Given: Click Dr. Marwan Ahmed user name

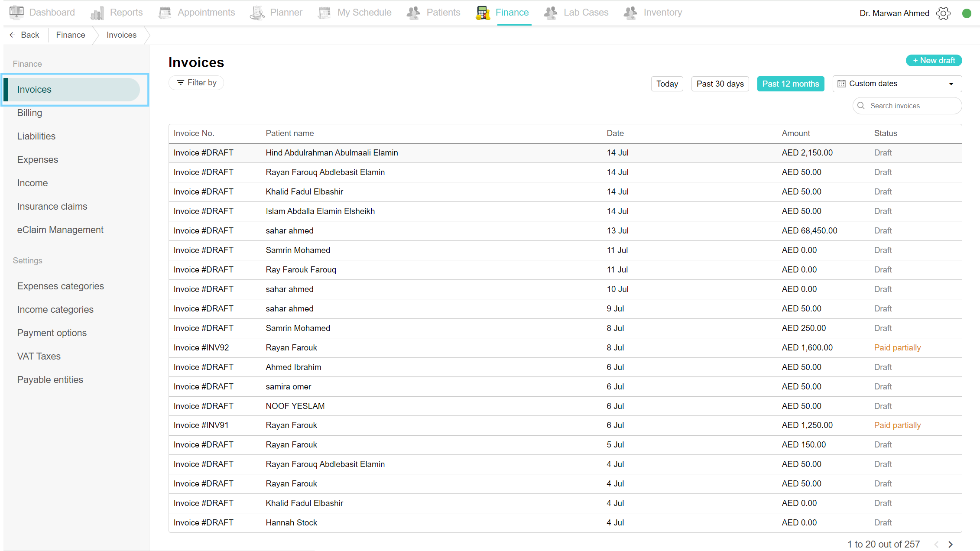Looking at the screenshot, I should [x=894, y=13].
